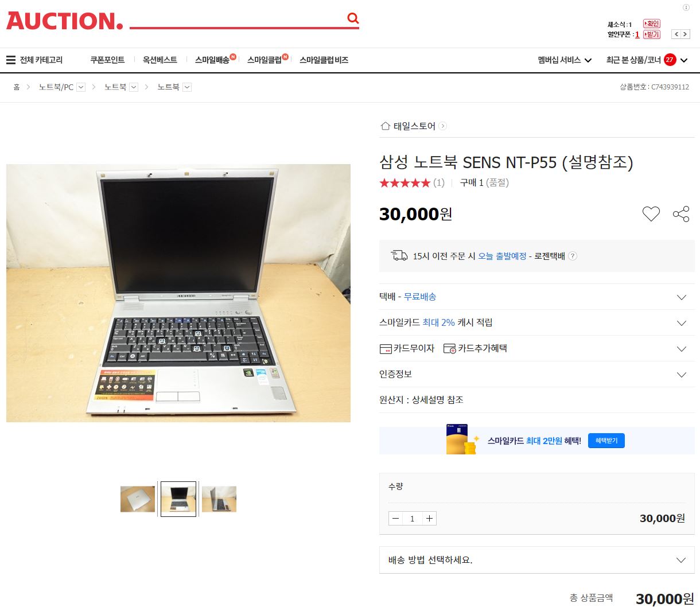Click the red search magnifier icon
The height and width of the screenshot is (607, 700).
click(x=353, y=18)
